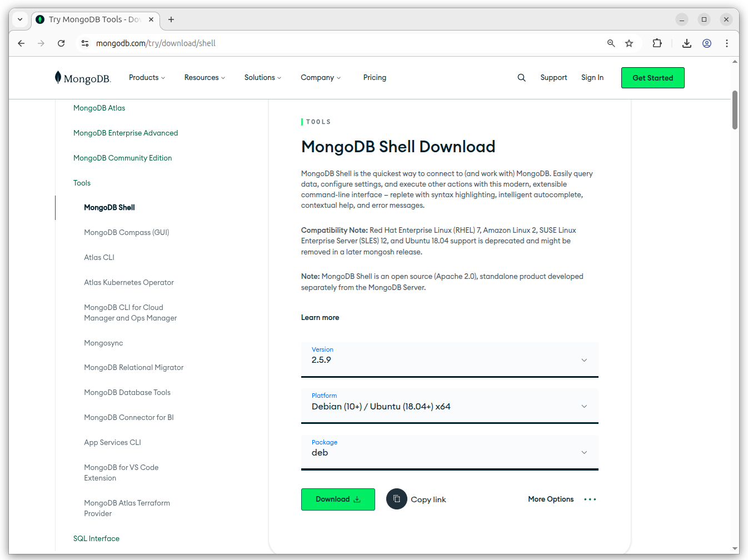The width and height of the screenshot is (748, 560).
Task: Open the Products navigation menu
Action: point(147,78)
